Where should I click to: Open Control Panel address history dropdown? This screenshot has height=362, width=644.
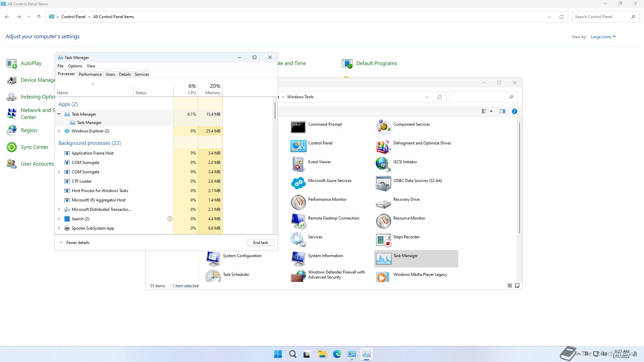pos(549,17)
